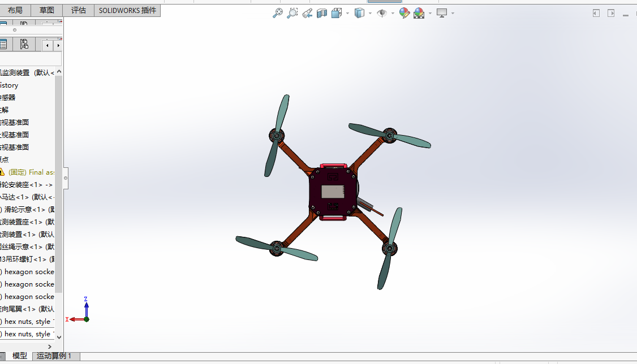Click the left arrow of manager tabs
The width and height of the screenshot is (637, 364).
(x=48, y=45)
